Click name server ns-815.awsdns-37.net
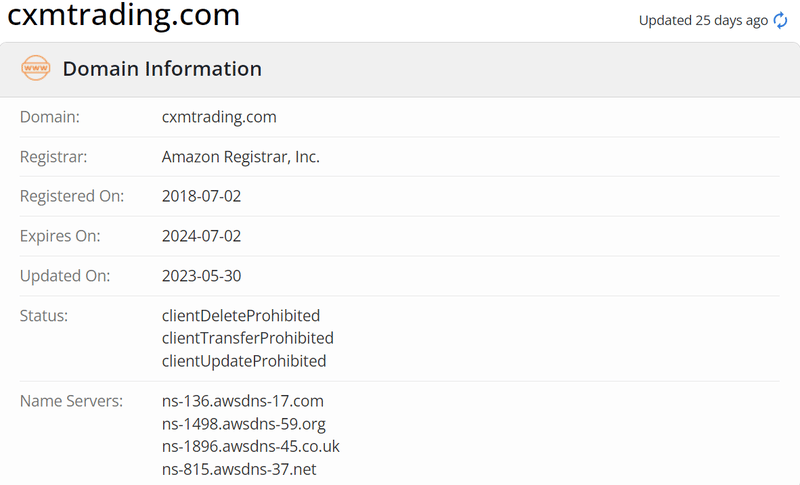Image resolution: width=800 pixels, height=485 pixels. coord(239,469)
